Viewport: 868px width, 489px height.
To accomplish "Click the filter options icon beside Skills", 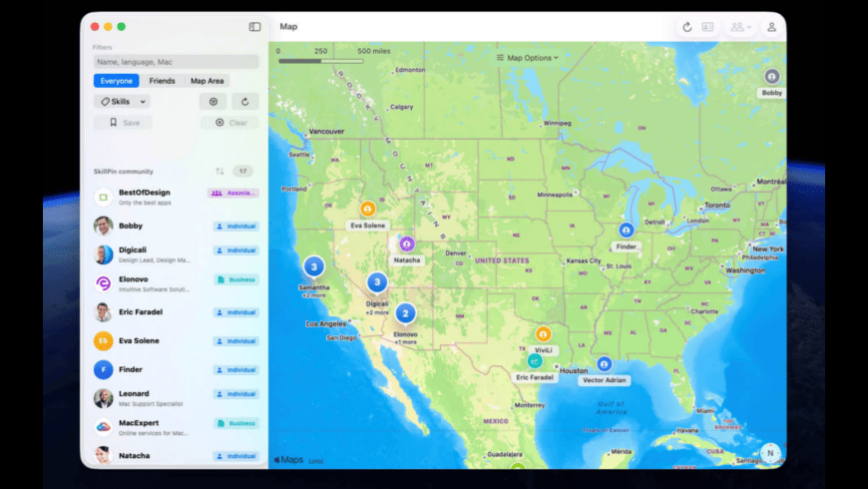I will [x=214, y=102].
